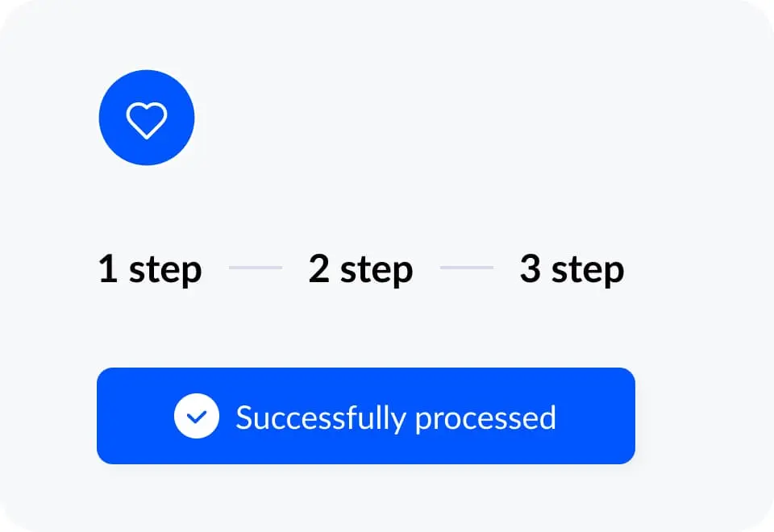
Task: Click the word "step" after number 3
Action: [588, 271]
